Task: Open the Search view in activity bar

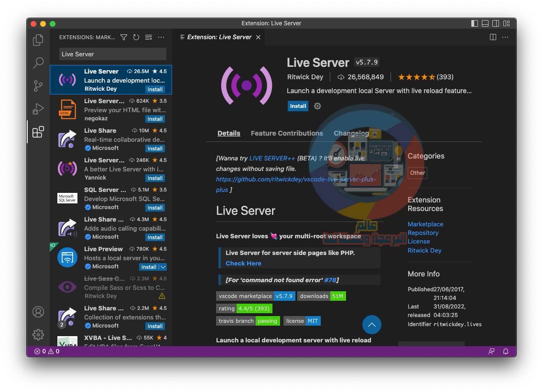Action: [38, 63]
